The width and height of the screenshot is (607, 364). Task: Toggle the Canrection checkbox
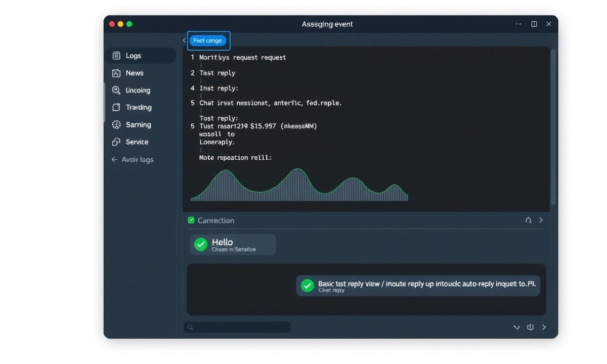click(x=191, y=220)
